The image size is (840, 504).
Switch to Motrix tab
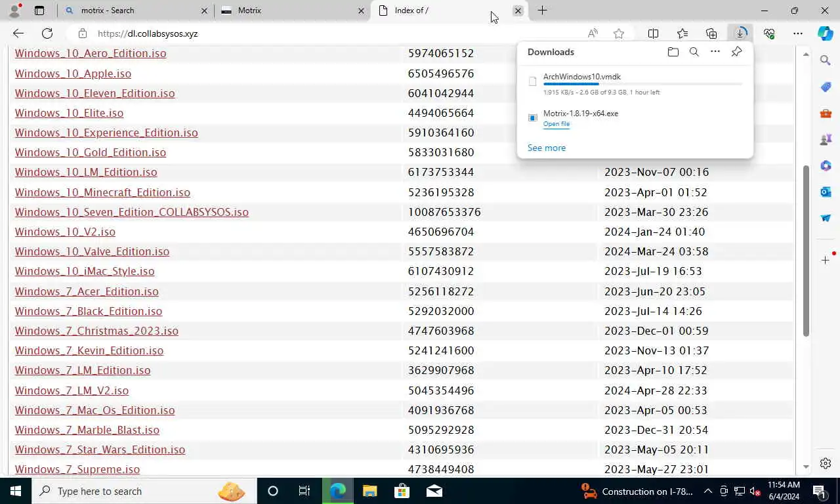[x=292, y=10]
